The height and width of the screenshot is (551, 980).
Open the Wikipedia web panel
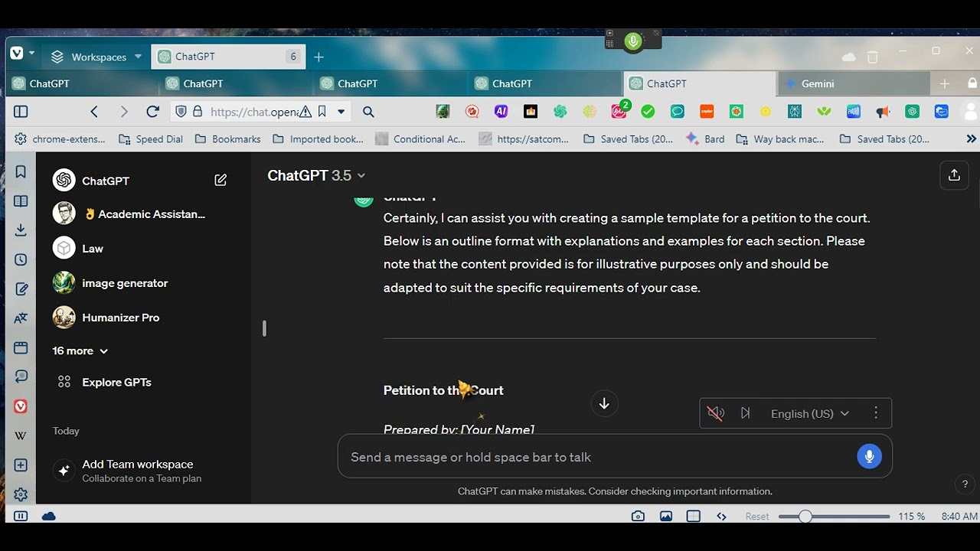(x=21, y=436)
